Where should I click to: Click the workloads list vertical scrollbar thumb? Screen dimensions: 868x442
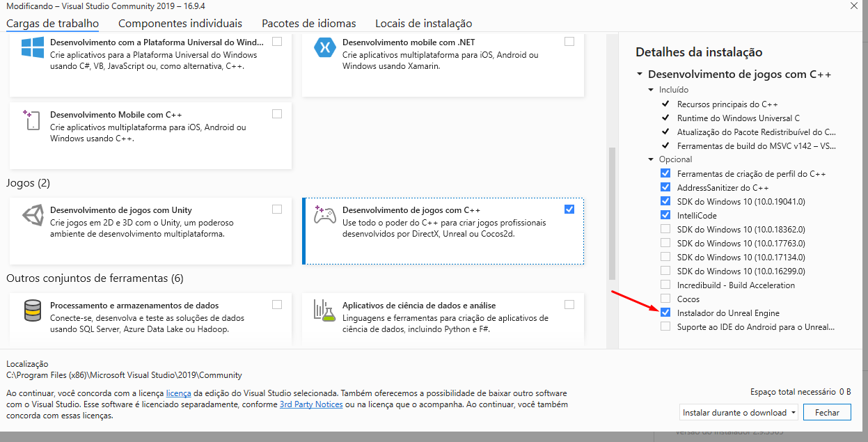tap(612, 212)
